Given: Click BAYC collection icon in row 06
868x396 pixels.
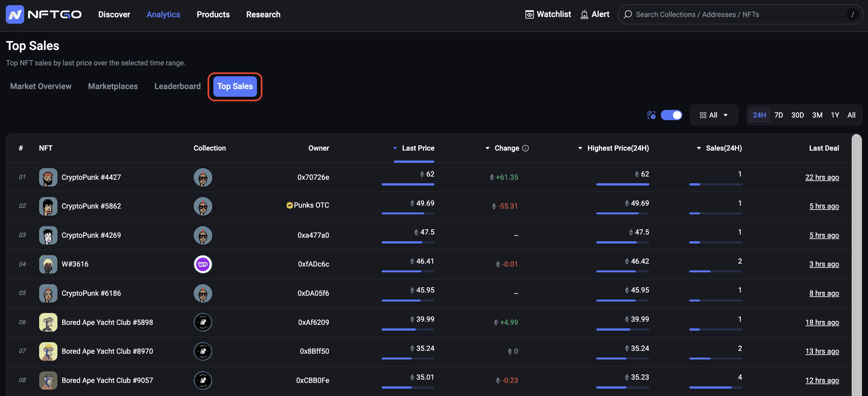Looking at the screenshot, I should 203,322.
